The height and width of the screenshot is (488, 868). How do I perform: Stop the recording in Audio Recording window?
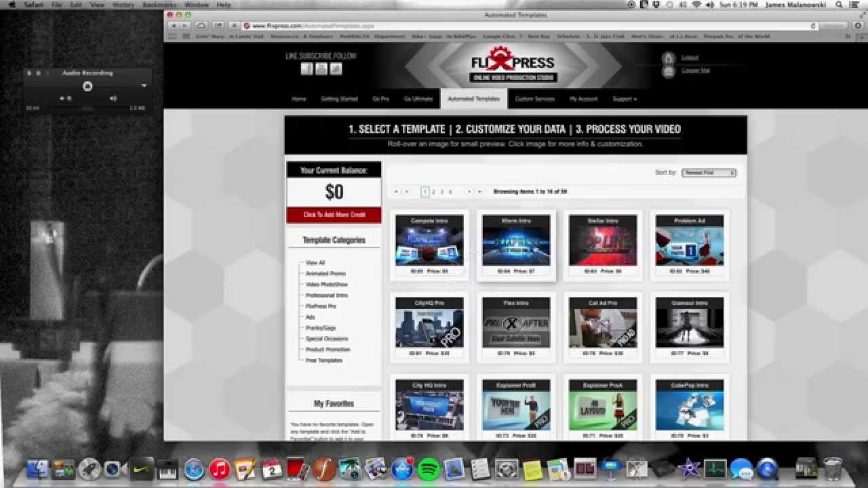pos(87,86)
